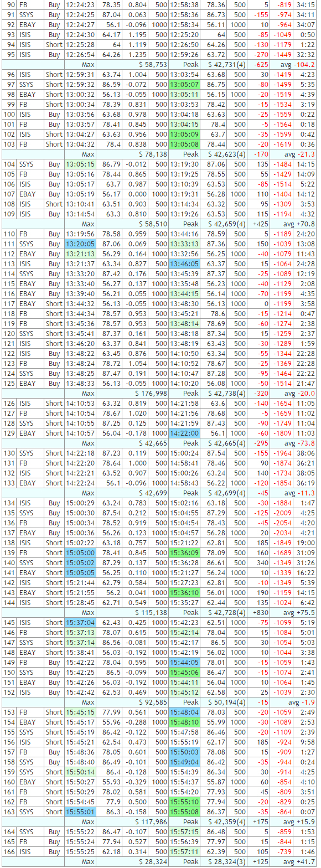Viewport: 321px width, 868px height.
Task: Select the +425 group total
Action: coord(260,224)
